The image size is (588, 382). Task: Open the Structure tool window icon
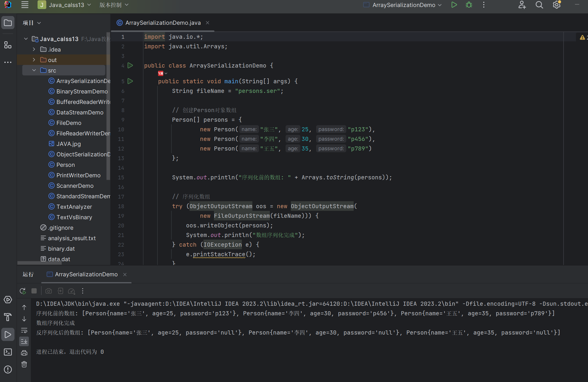[8, 45]
